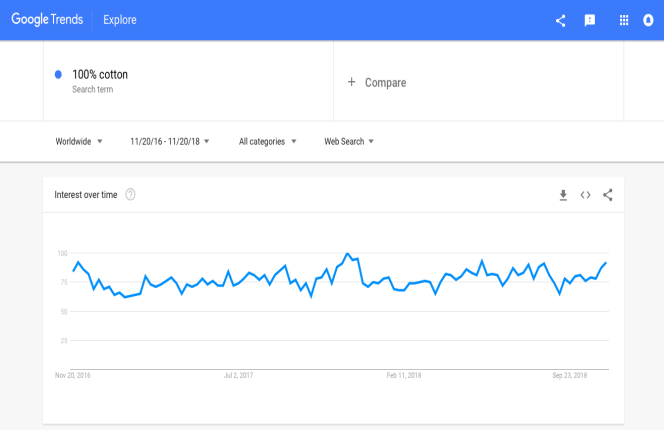Open the account notifications bell icon
This screenshot has width=665, height=430.
648,20
